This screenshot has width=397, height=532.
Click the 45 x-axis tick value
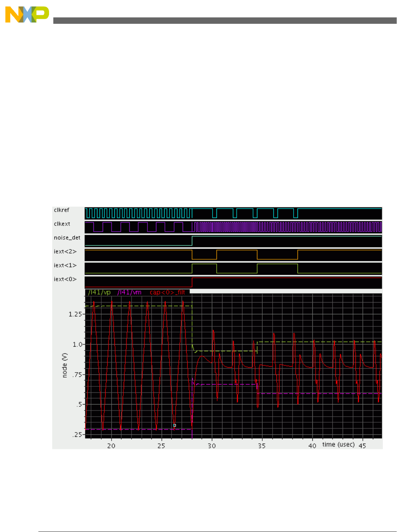point(363,446)
